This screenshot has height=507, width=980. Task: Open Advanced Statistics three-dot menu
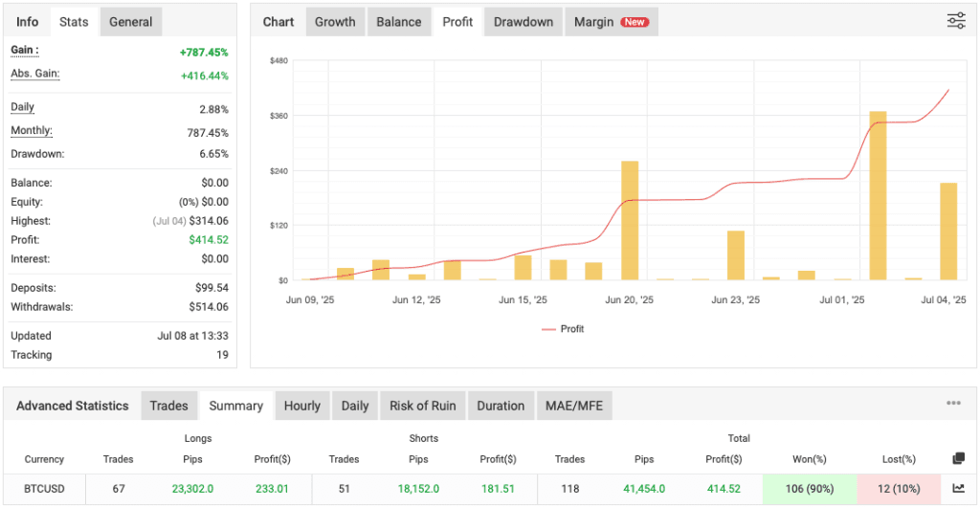[953, 404]
